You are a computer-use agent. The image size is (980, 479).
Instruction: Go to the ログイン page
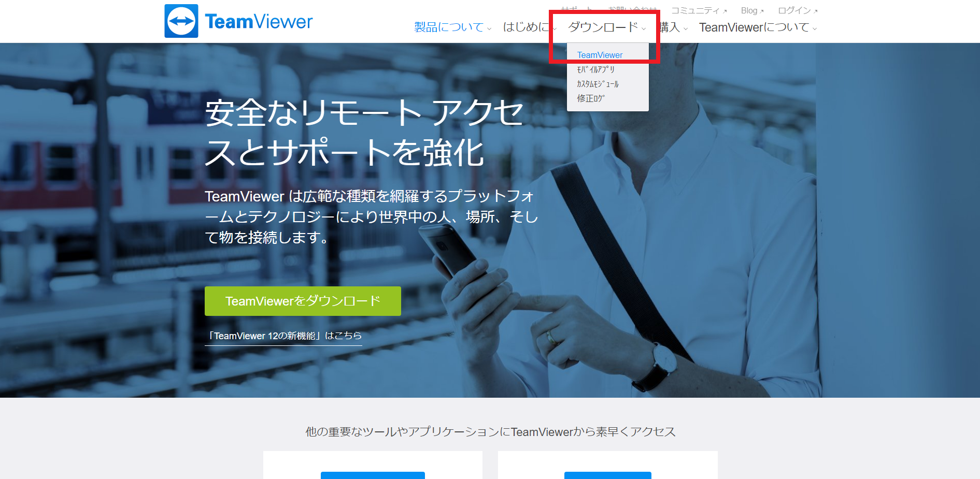tap(794, 10)
